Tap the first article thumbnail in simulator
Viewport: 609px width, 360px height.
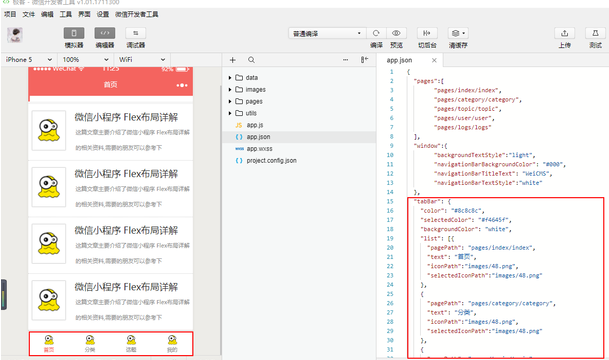(49, 130)
